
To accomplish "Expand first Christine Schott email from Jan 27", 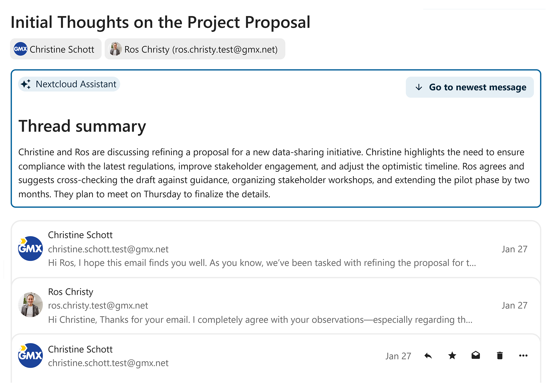I will click(x=276, y=249).
